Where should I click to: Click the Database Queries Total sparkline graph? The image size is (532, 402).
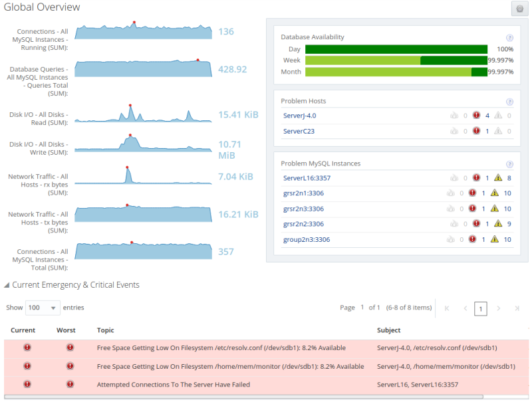pos(143,68)
